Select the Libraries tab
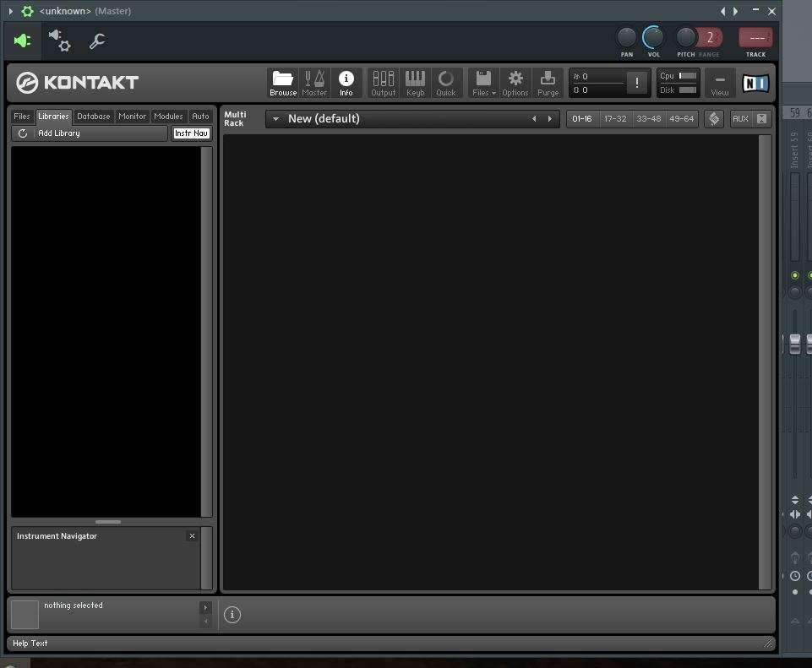The image size is (812, 668). [53, 117]
